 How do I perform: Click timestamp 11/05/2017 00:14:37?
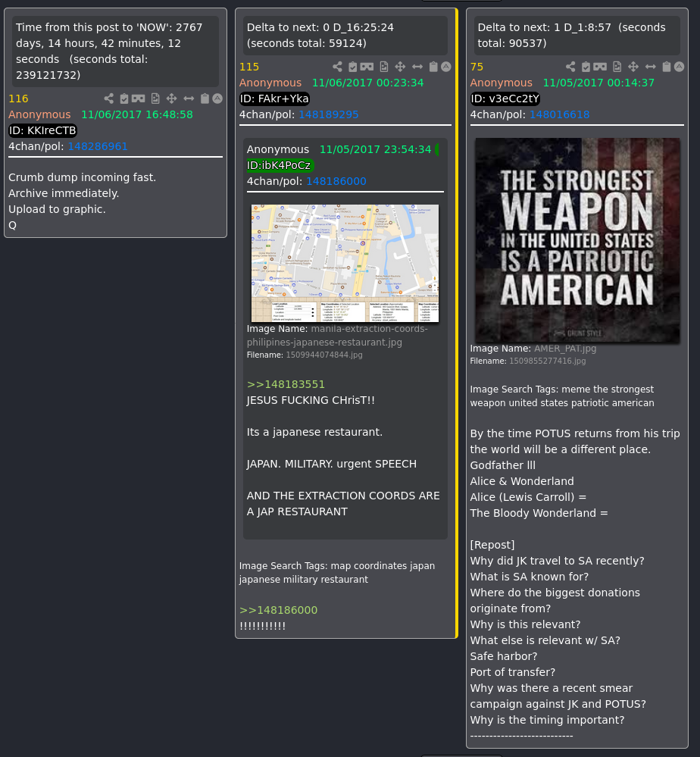tap(598, 83)
